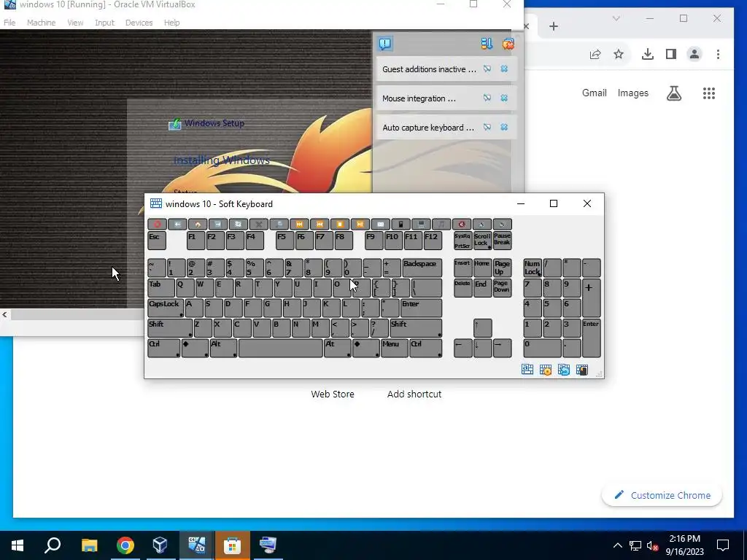Toggle the Num Lock key on soft keyboard

tap(533, 268)
